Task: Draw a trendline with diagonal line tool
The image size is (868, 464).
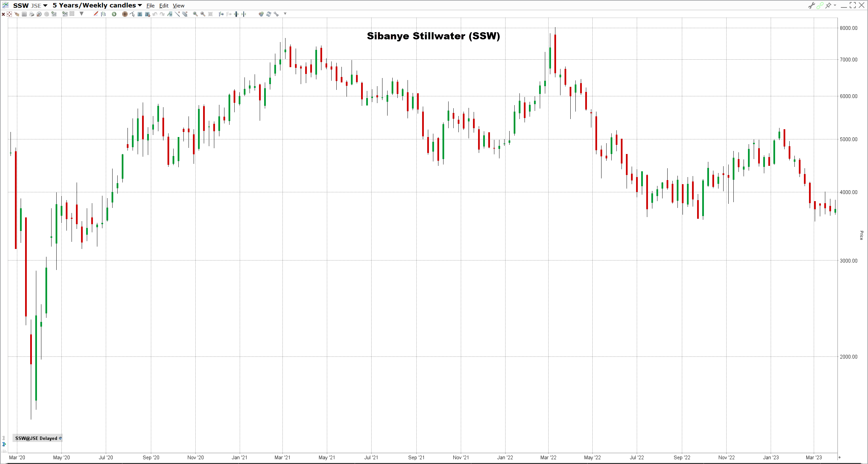Action: pyautogui.click(x=177, y=14)
